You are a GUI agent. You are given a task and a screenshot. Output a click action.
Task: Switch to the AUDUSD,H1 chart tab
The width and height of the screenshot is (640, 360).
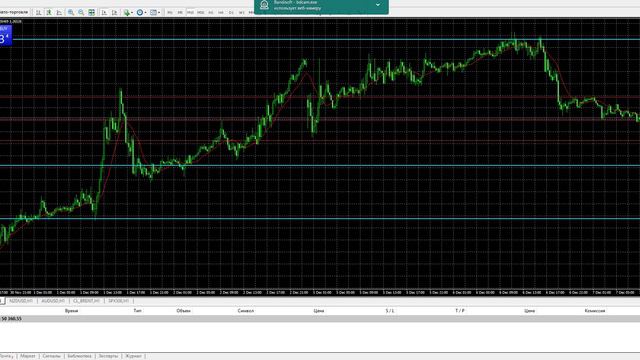point(53,301)
